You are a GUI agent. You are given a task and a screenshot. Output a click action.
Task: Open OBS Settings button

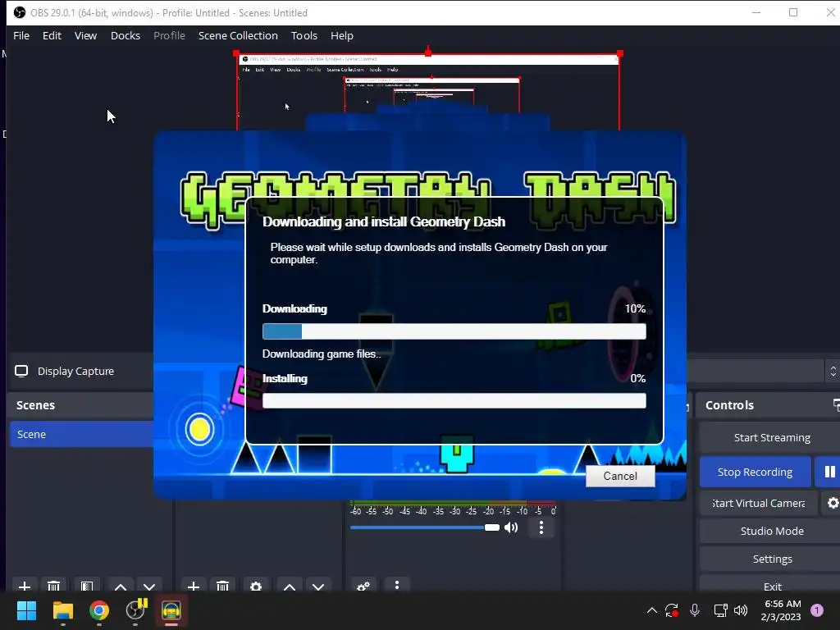771,559
